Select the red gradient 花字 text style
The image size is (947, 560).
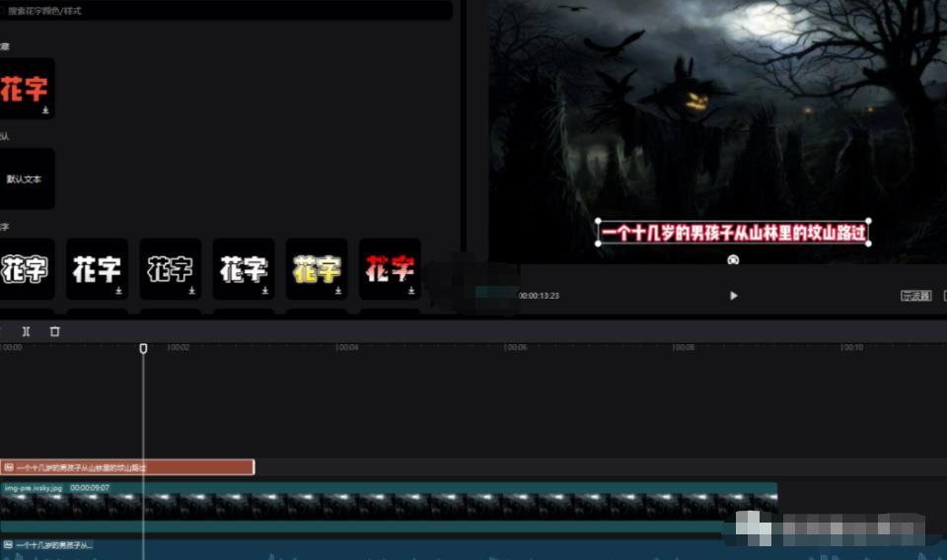(x=390, y=268)
